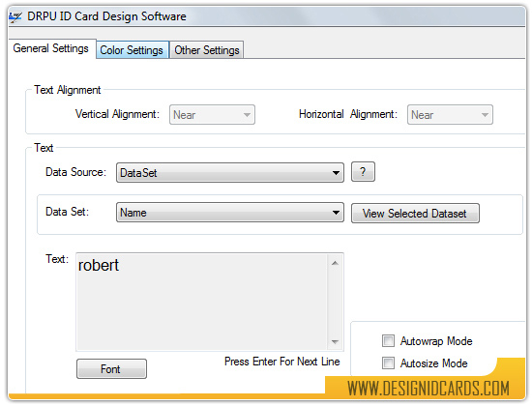Image resolution: width=532 pixels, height=406 pixels.
Task: Switch to the Other Settings tab
Action: (207, 50)
